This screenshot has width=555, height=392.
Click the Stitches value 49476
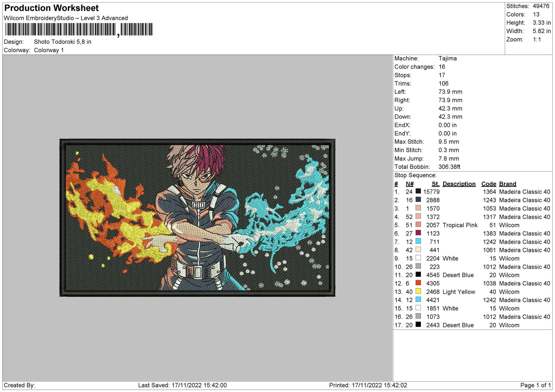[541, 6]
